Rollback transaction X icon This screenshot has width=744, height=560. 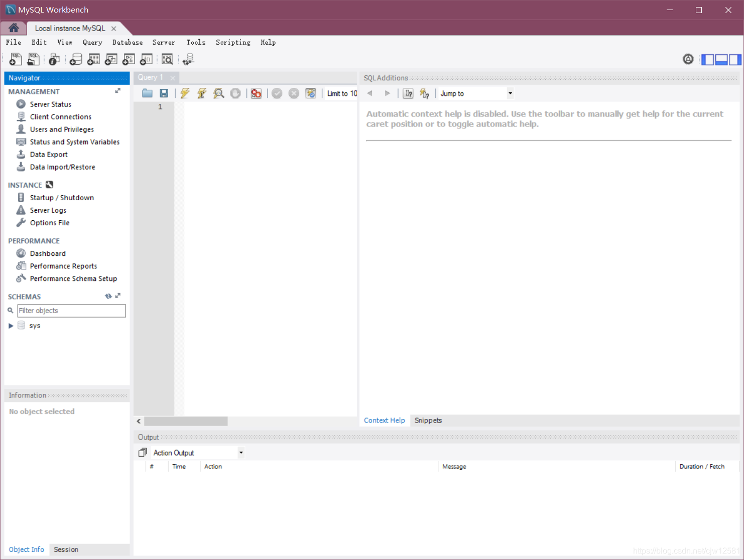click(294, 93)
